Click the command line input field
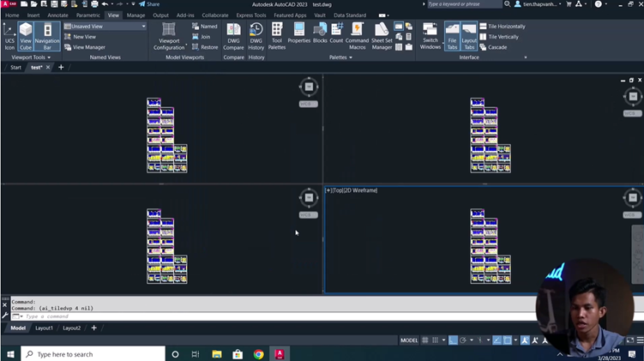 pyautogui.click(x=280, y=316)
